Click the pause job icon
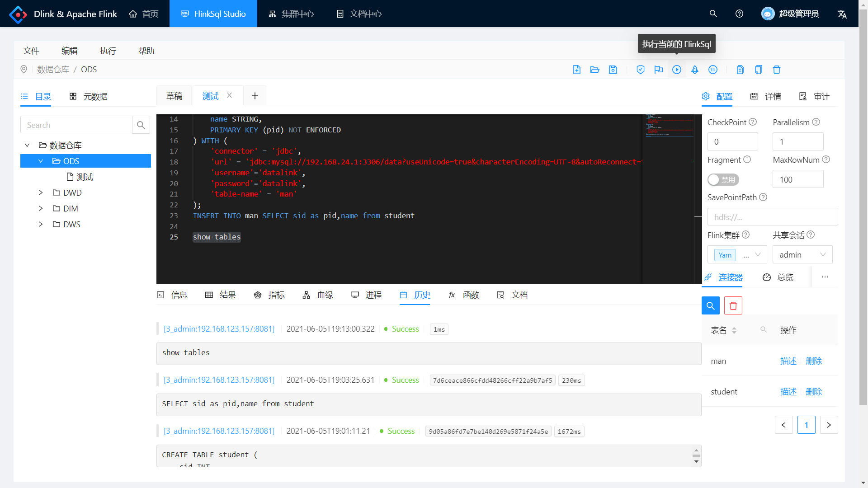This screenshot has width=868, height=488. 713,70
